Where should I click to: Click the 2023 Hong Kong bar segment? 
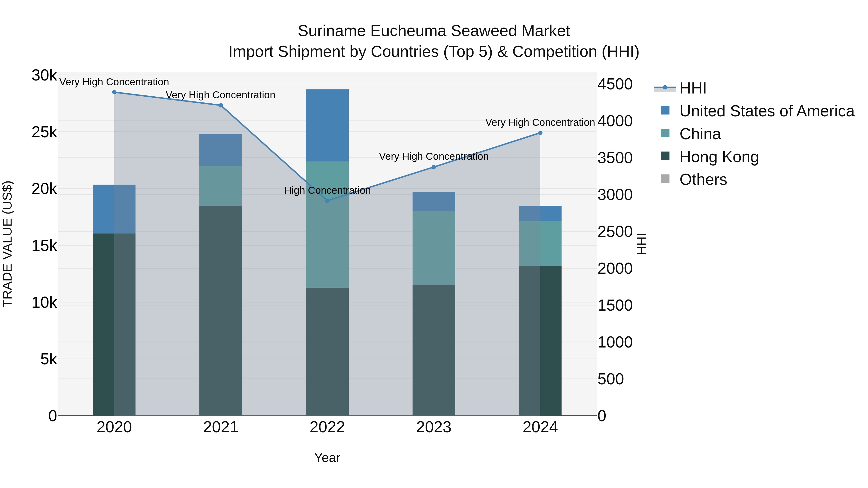[434, 350]
